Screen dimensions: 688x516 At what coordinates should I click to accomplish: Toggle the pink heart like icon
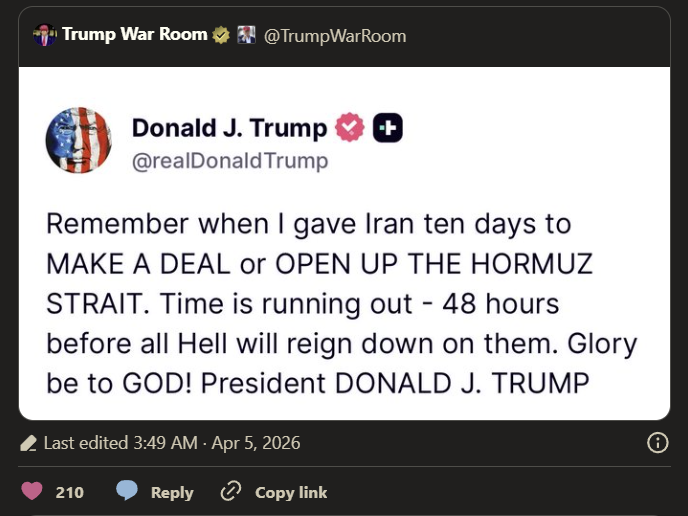(32, 491)
